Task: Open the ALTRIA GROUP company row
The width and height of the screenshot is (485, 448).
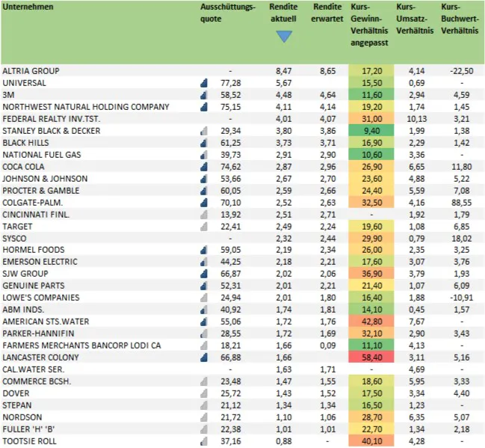Action: point(31,71)
